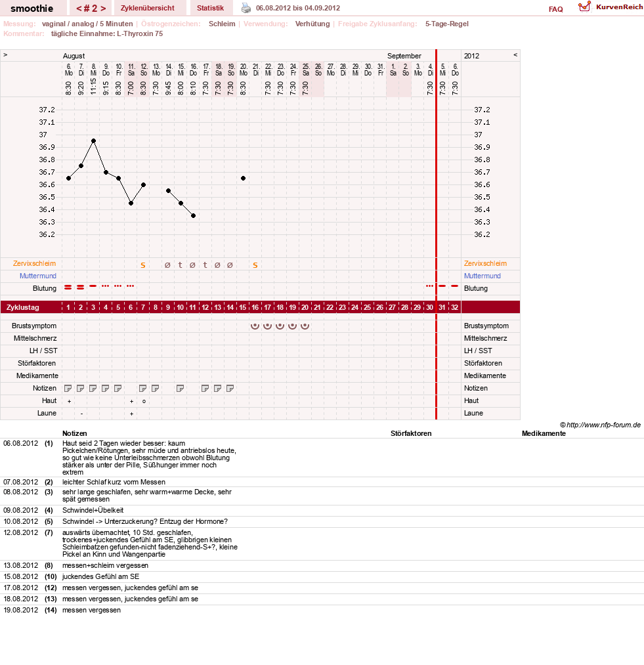Click the Haut circle mark on cycle day 7

pos(144,401)
